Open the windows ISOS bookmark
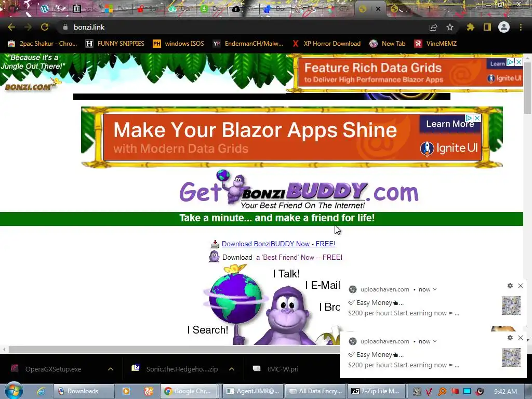The width and height of the screenshot is (532, 399). click(179, 44)
